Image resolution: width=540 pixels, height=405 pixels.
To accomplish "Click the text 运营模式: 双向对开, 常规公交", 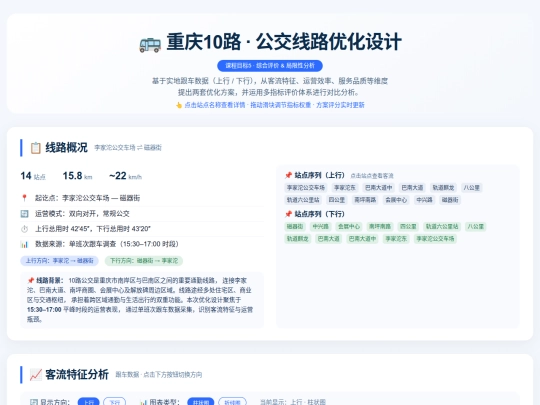I will pos(82,214).
